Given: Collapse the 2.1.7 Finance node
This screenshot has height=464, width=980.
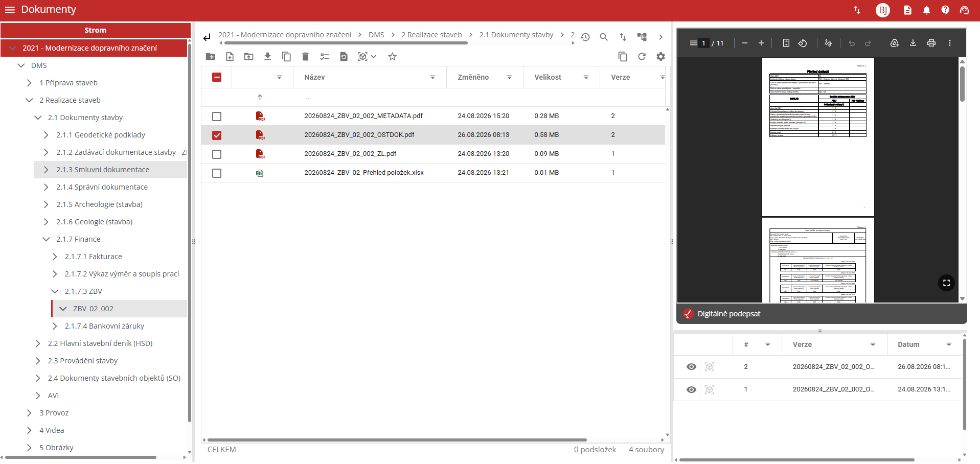Looking at the screenshot, I should [x=46, y=239].
